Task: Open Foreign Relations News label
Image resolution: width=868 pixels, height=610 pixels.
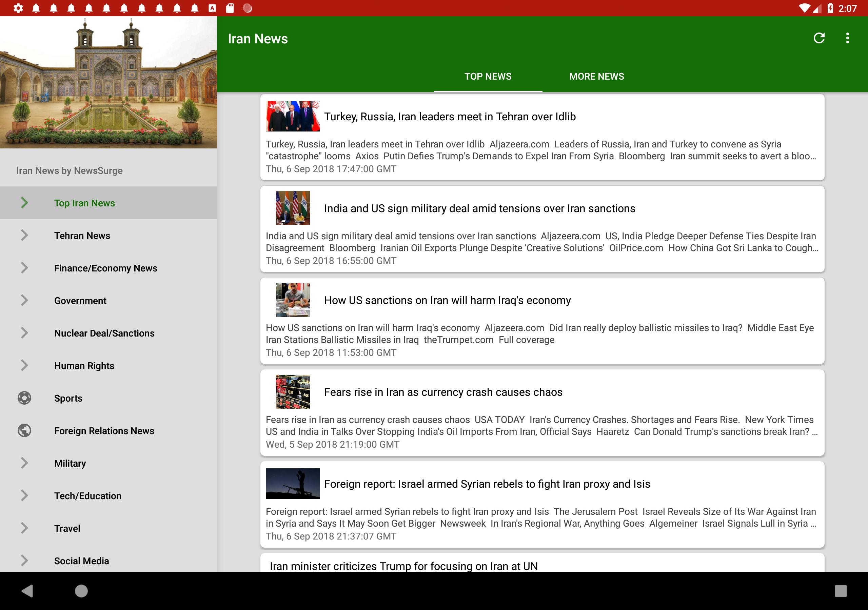Action: click(104, 431)
